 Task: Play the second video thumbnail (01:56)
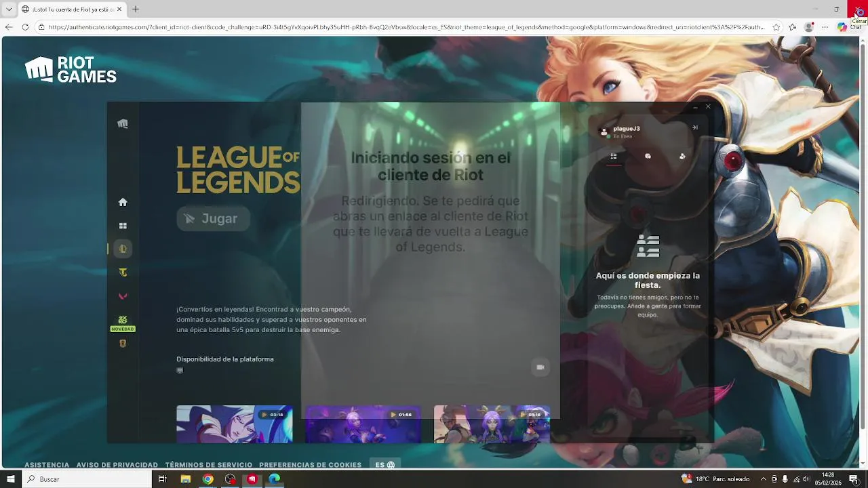(363, 424)
